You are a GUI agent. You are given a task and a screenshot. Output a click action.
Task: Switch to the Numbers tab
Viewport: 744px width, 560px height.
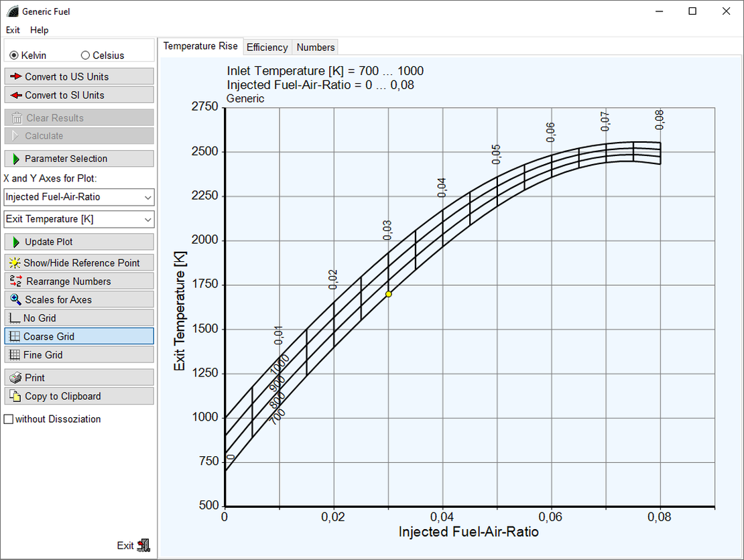(x=316, y=48)
